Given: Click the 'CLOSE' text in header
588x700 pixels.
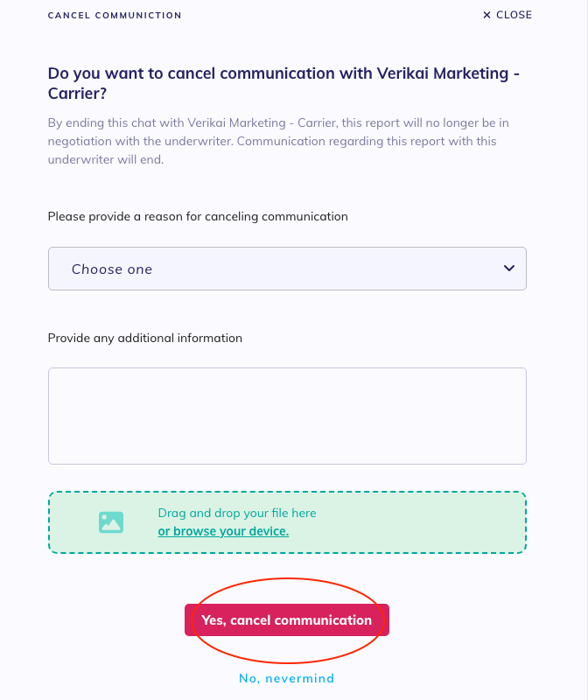Looking at the screenshot, I should [514, 15].
